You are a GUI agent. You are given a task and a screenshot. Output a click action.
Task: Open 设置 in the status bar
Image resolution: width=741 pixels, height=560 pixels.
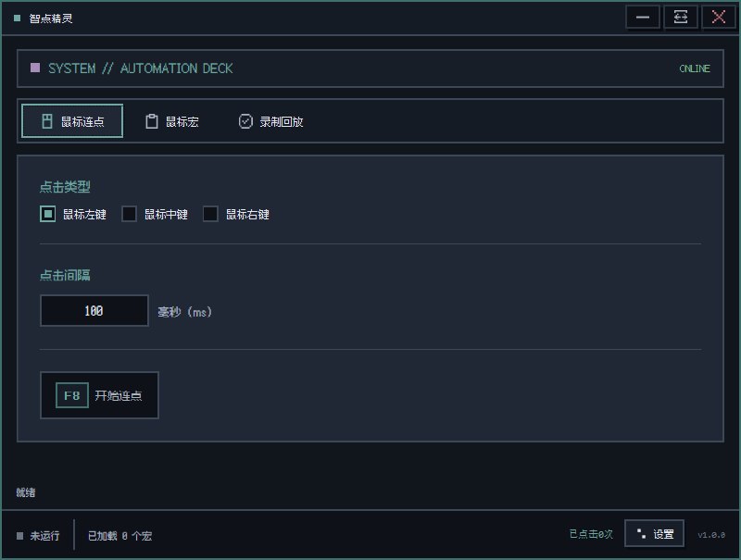pos(654,533)
